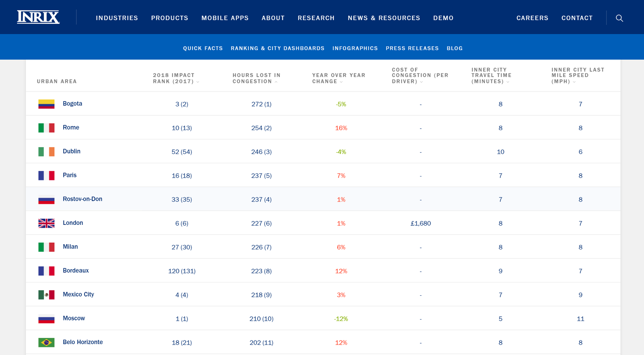Select London's £1,680 congestion cost
Viewport: 644px width, 355px height.
tap(421, 223)
